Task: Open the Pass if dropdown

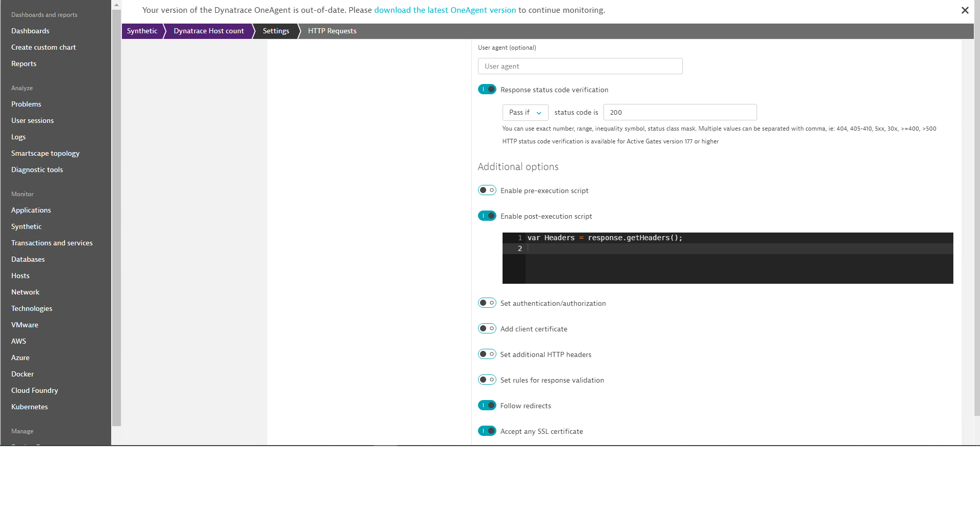Action: (525, 113)
